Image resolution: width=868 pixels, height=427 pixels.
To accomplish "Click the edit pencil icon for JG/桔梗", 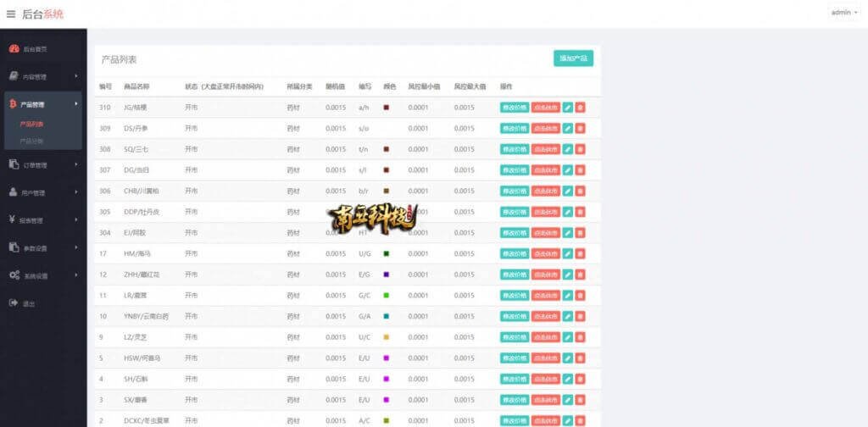I will click(568, 108).
